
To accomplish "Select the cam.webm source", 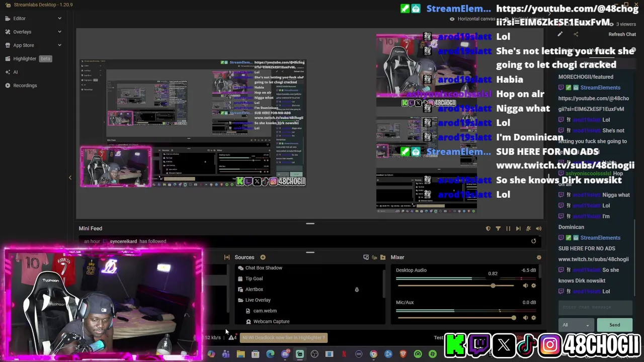I will pyautogui.click(x=265, y=311).
